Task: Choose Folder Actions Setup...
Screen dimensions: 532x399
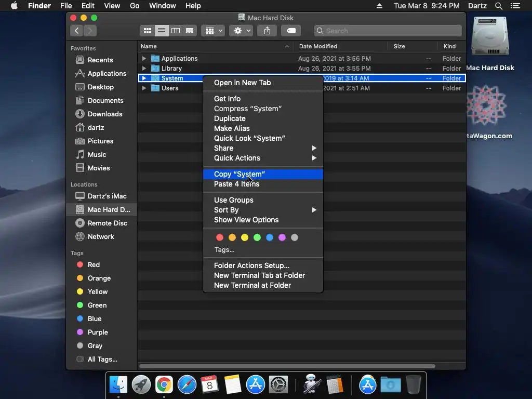Action: coord(263,265)
